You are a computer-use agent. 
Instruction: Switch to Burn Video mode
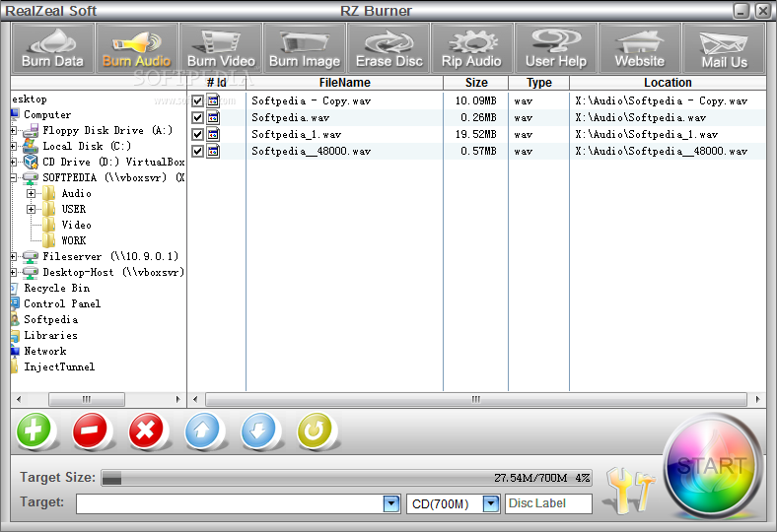[221, 48]
